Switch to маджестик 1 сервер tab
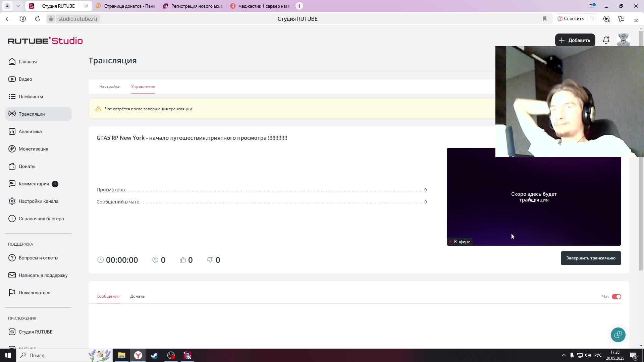This screenshot has height=362, width=644. pyautogui.click(x=260, y=6)
